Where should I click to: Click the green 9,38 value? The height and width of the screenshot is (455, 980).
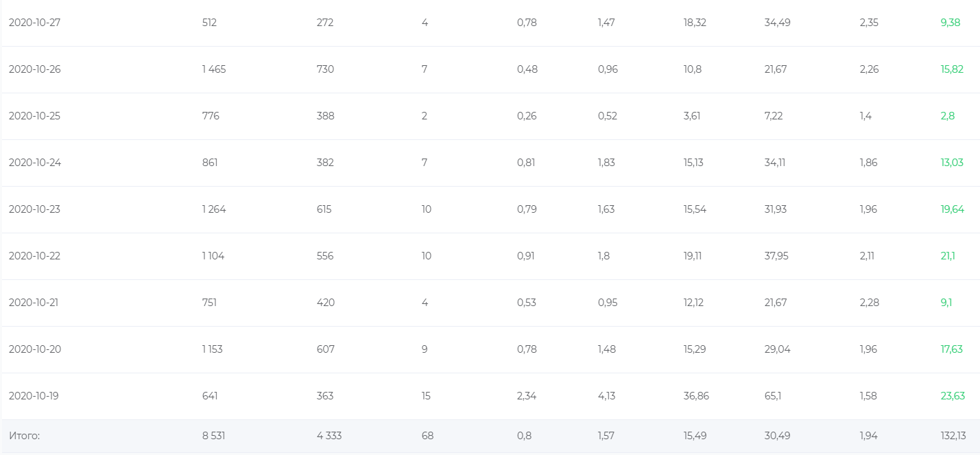[950, 23]
